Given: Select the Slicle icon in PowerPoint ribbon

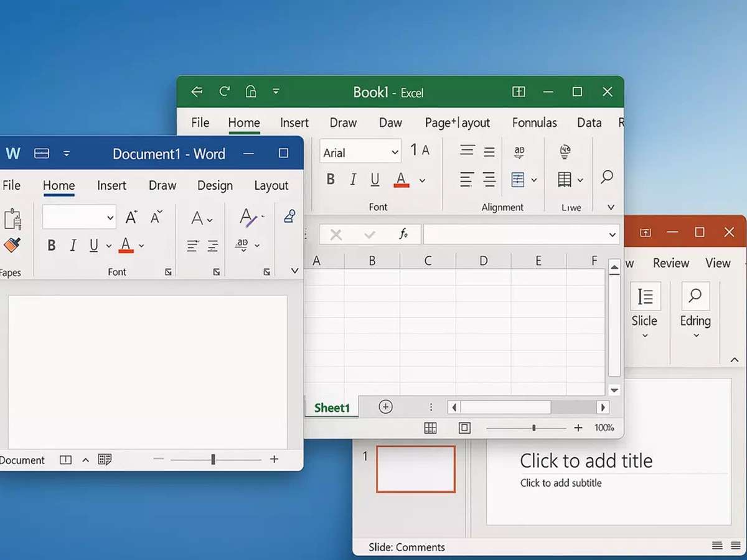Looking at the screenshot, I should pos(645,297).
